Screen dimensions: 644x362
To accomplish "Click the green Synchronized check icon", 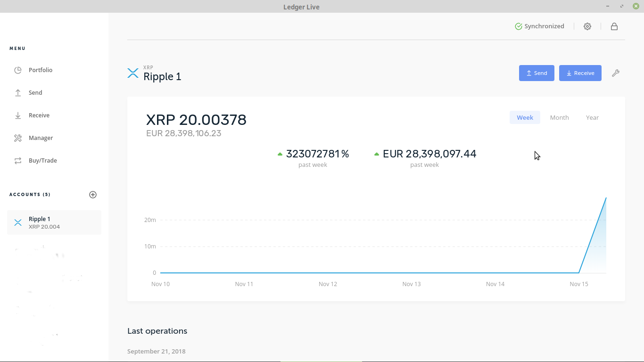I will 519,26.
